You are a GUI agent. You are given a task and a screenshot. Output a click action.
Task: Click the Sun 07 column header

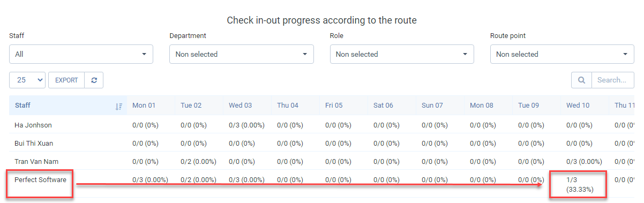[x=432, y=106]
